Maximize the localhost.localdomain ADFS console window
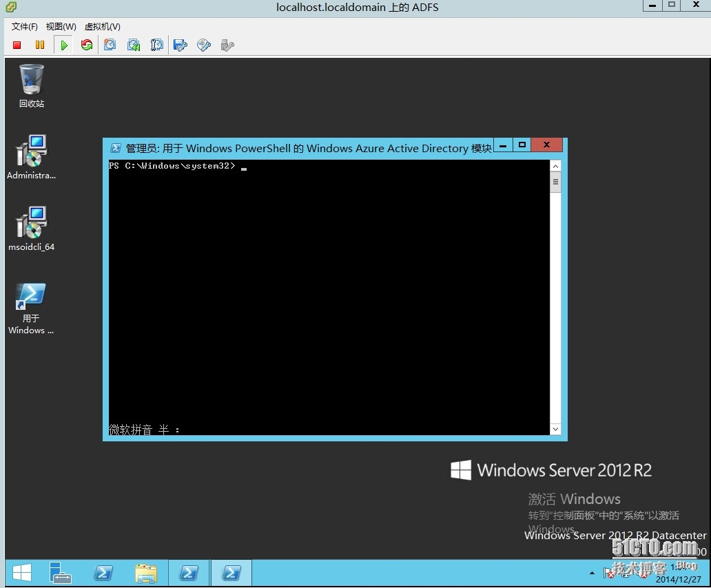 (672, 5)
